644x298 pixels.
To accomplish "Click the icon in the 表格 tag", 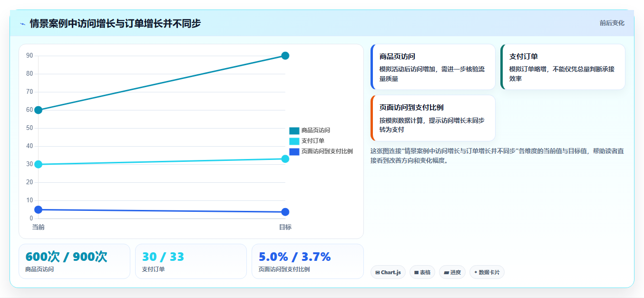I will pyautogui.click(x=416, y=273).
